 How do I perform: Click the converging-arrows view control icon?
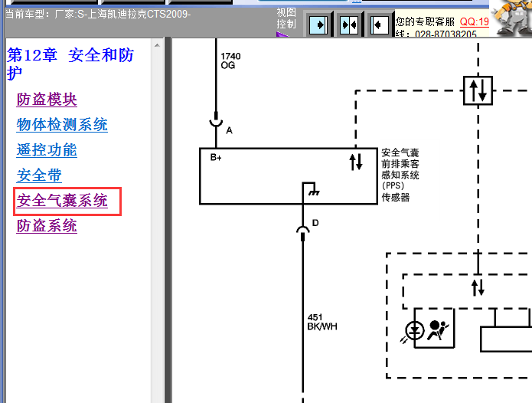(x=349, y=25)
